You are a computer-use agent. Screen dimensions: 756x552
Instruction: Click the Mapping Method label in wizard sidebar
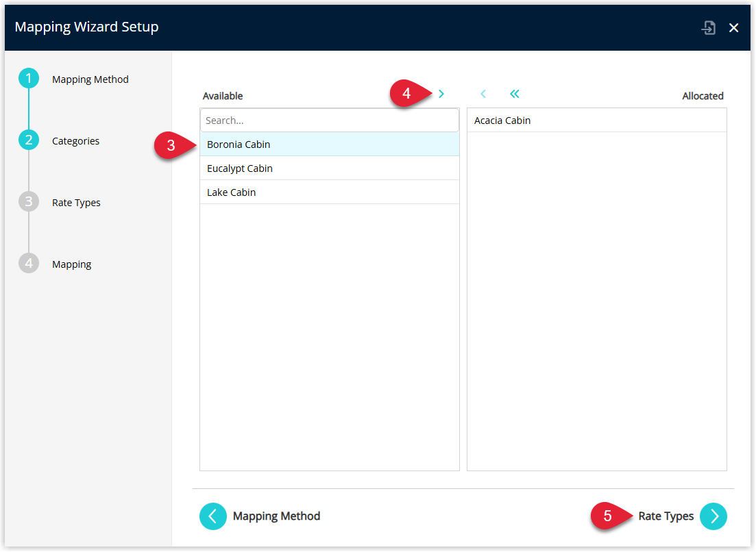[x=90, y=79]
